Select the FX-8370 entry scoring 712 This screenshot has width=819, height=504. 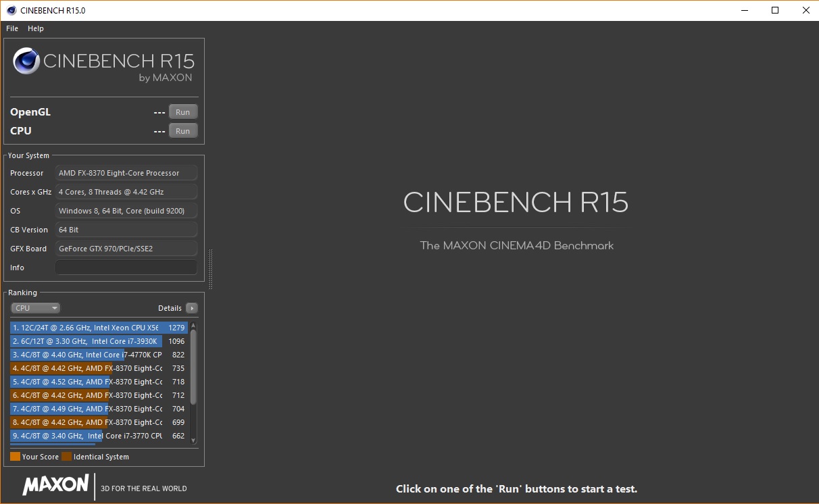[99, 395]
